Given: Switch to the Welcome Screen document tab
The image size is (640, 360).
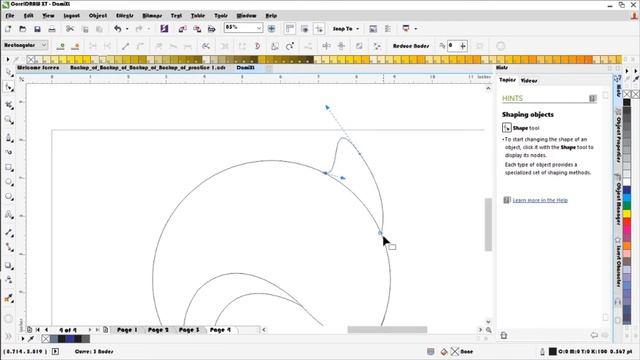Looking at the screenshot, I should tap(38, 68).
